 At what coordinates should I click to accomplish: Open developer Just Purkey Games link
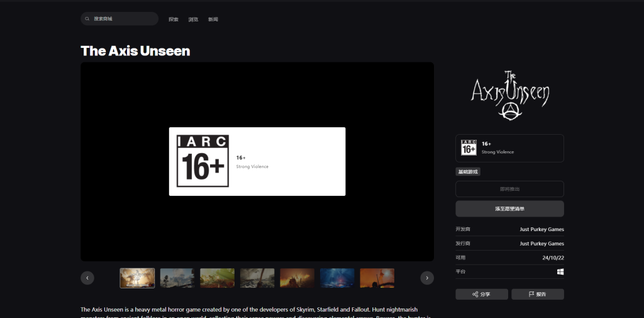(541, 230)
